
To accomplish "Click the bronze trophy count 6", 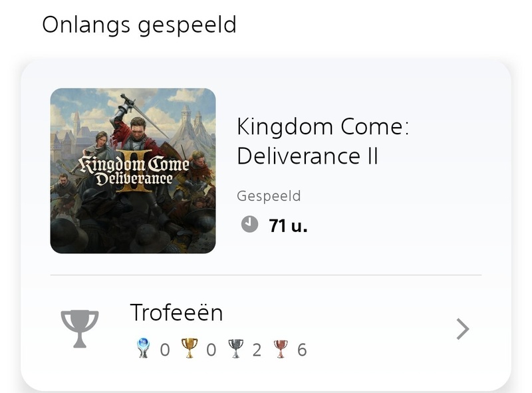I will tap(302, 349).
